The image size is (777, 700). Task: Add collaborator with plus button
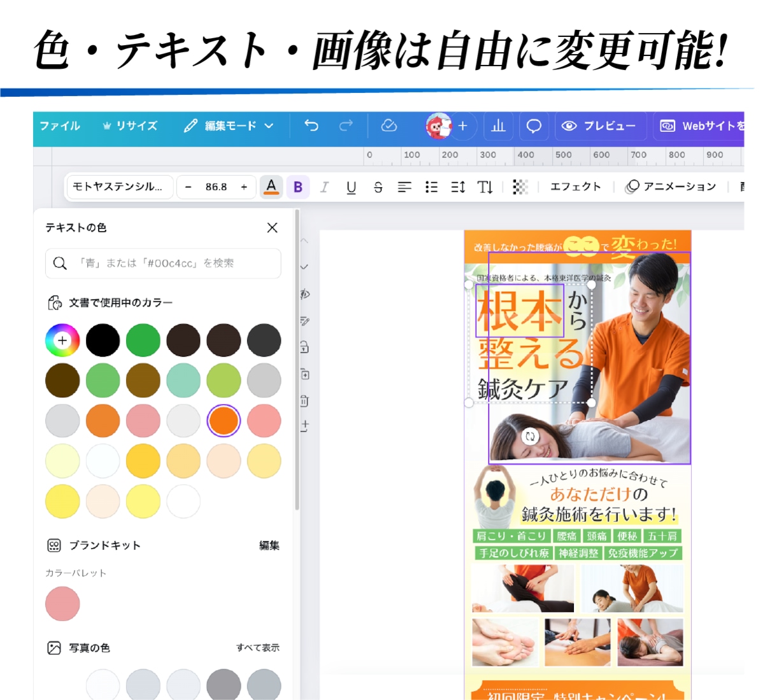(x=463, y=126)
